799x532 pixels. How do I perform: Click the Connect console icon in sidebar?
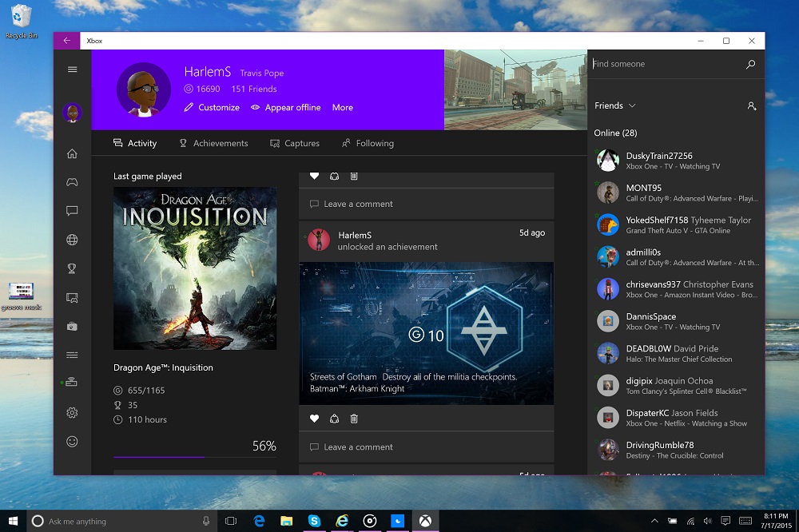[73, 382]
